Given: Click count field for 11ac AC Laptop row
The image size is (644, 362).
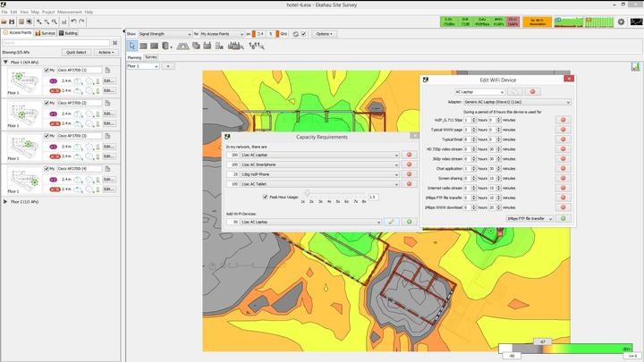Looking at the screenshot, I should tap(233, 155).
